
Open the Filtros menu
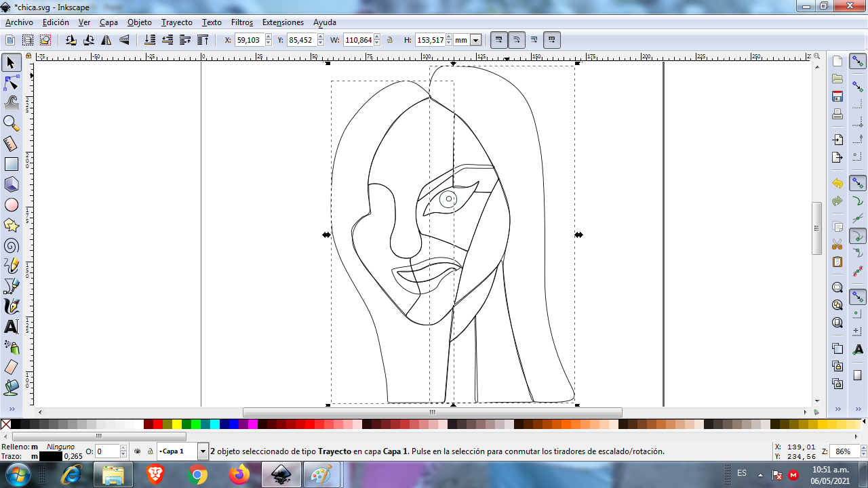pos(242,22)
